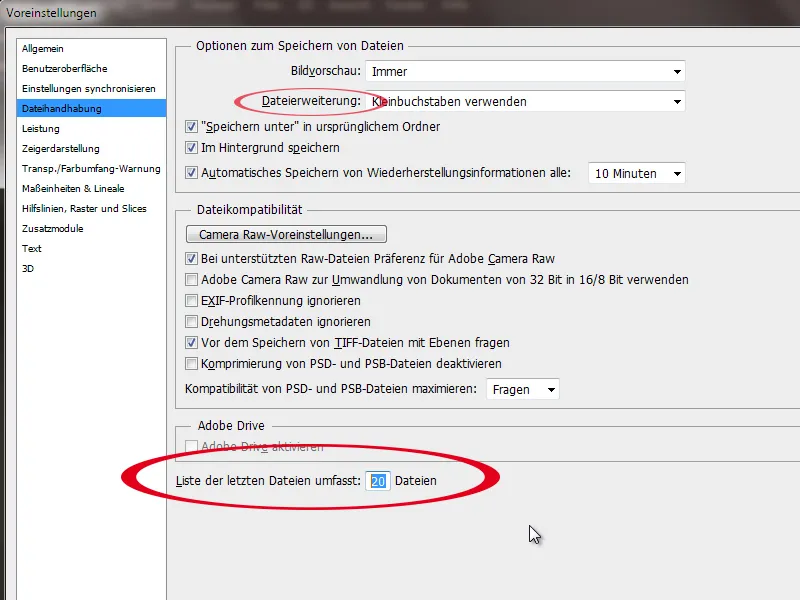Open the Zeigerdarstellung category

91,148
